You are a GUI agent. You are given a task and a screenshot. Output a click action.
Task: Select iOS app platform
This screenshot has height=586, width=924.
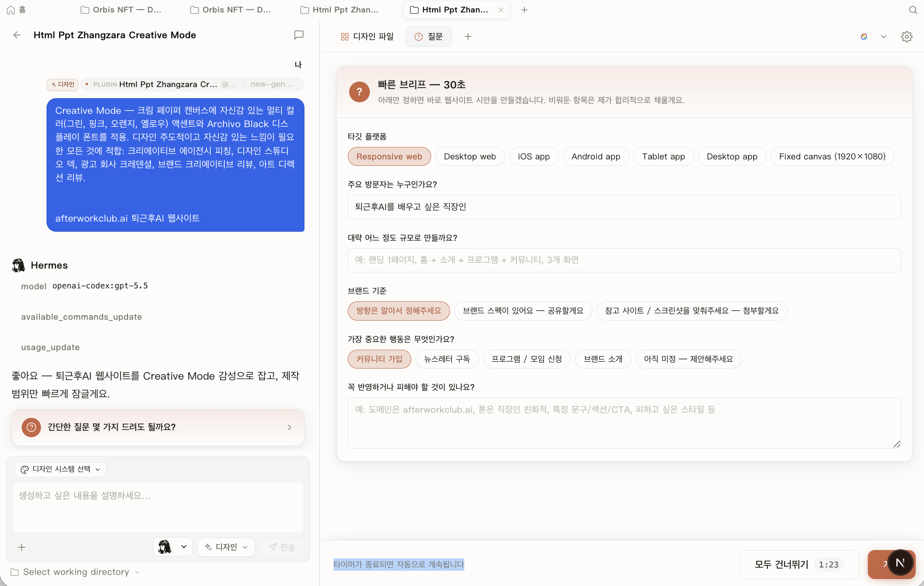534,157
